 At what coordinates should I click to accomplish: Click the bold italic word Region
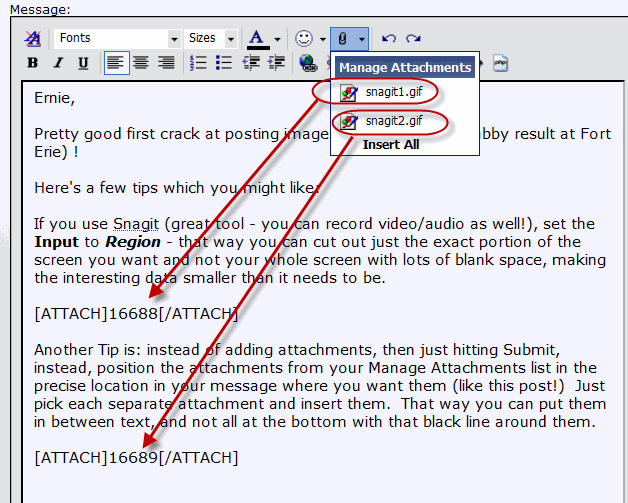point(133,242)
